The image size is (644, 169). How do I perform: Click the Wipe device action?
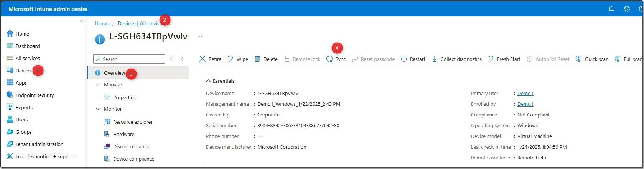(238, 59)
